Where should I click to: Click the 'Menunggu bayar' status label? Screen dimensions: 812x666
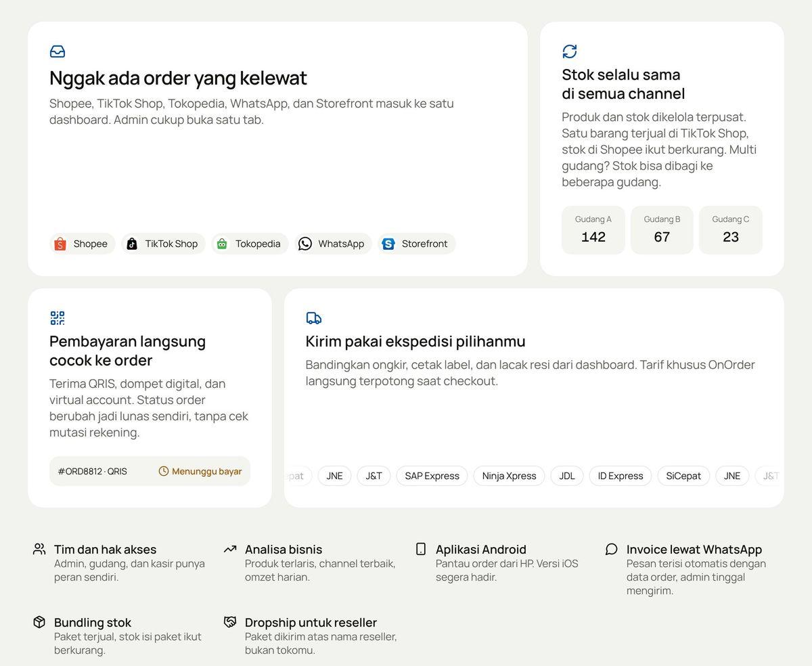click(206, 471)
